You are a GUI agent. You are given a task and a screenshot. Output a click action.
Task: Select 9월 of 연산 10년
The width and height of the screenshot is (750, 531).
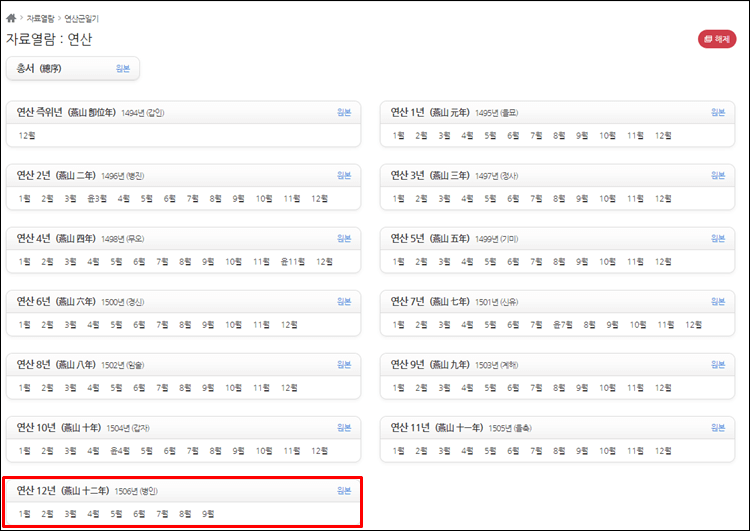pyautogui.click(x=238, y=451)
